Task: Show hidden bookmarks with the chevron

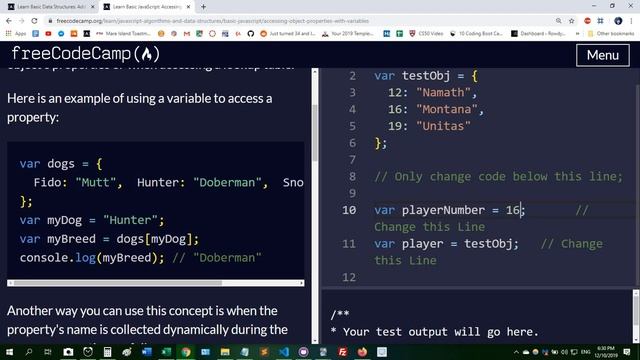Action: [x=577, y=33]
